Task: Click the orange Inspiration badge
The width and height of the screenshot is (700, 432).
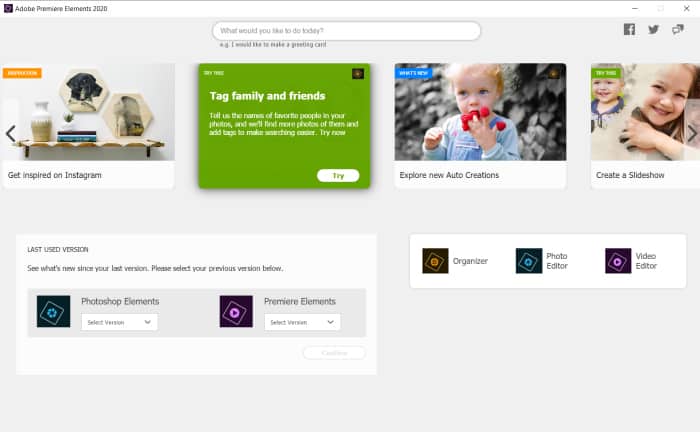Action: (22, 73)
